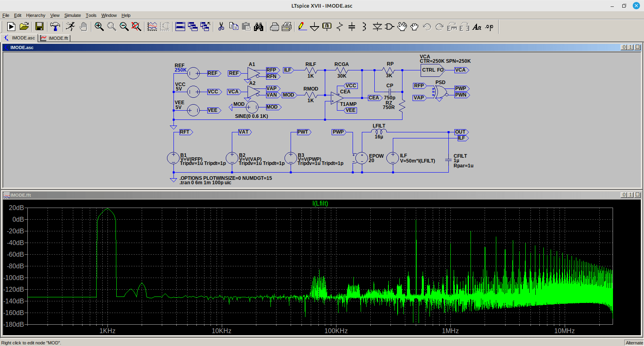644x346 pixels.
Task: Select the copy tool icon
Action: pyautogui.click(x=233, y=27)
